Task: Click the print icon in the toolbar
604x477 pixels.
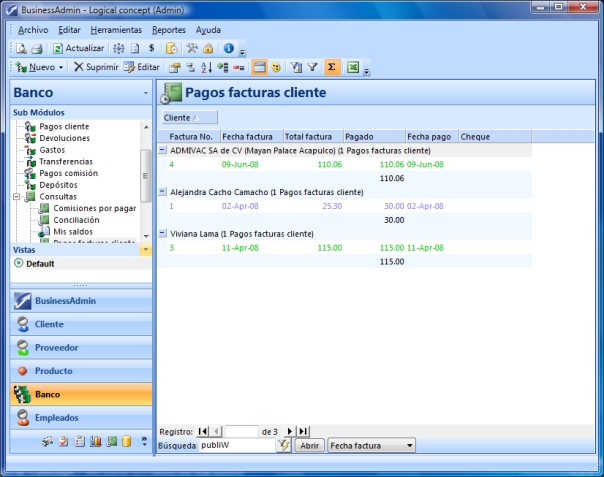Action: point(37,48)
